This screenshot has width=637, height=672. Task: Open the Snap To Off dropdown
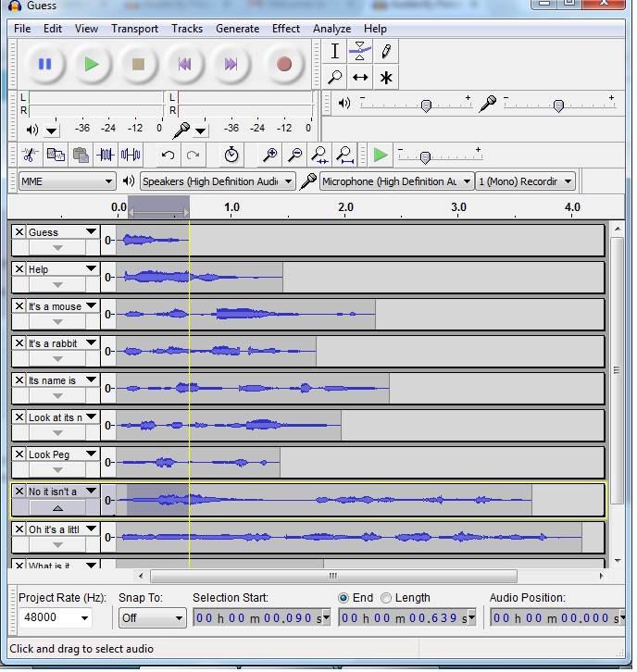coord(152,618)
